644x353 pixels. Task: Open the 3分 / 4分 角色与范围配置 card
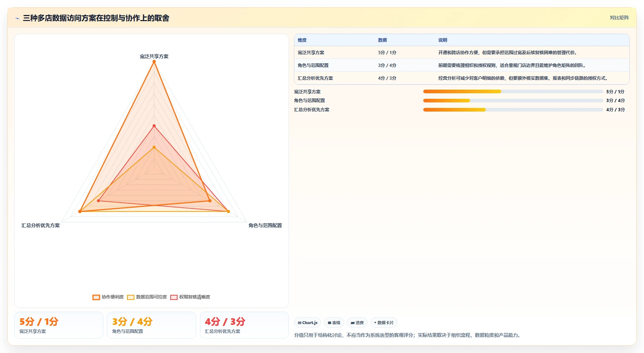pos(152,325)
